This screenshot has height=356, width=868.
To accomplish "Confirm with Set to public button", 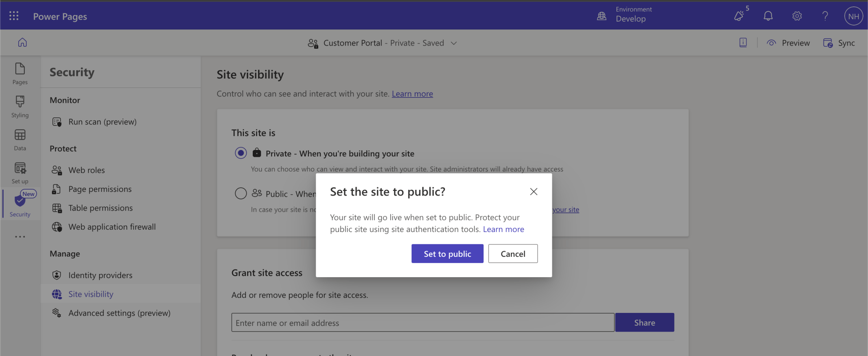I will coord(447,254).
